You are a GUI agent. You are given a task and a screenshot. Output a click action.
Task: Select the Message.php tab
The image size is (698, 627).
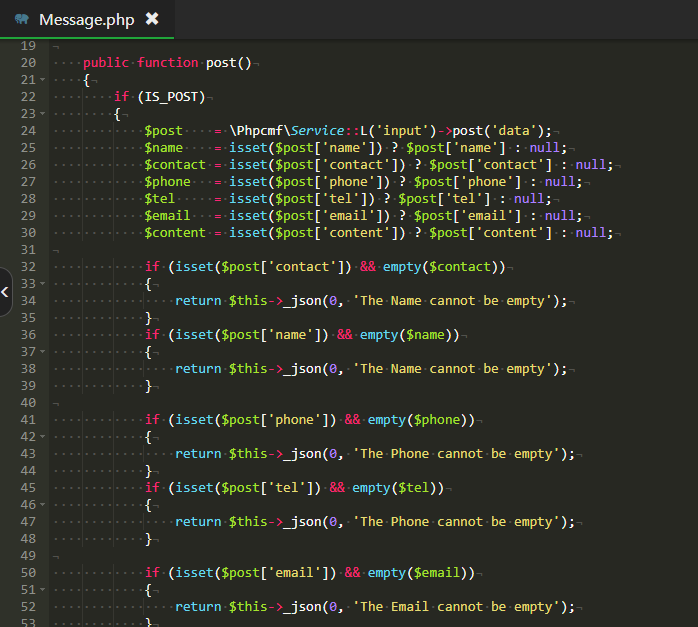point(87,19)
